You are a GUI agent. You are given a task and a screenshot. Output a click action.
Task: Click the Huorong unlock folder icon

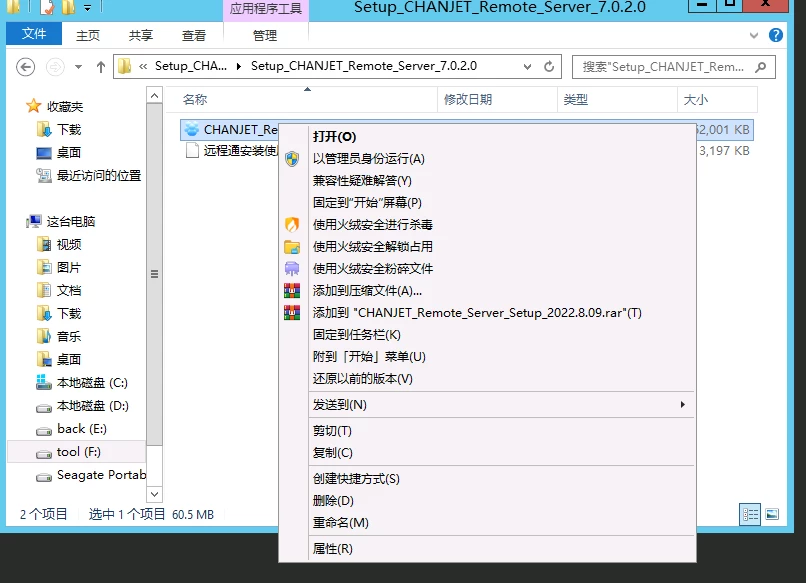292,247
